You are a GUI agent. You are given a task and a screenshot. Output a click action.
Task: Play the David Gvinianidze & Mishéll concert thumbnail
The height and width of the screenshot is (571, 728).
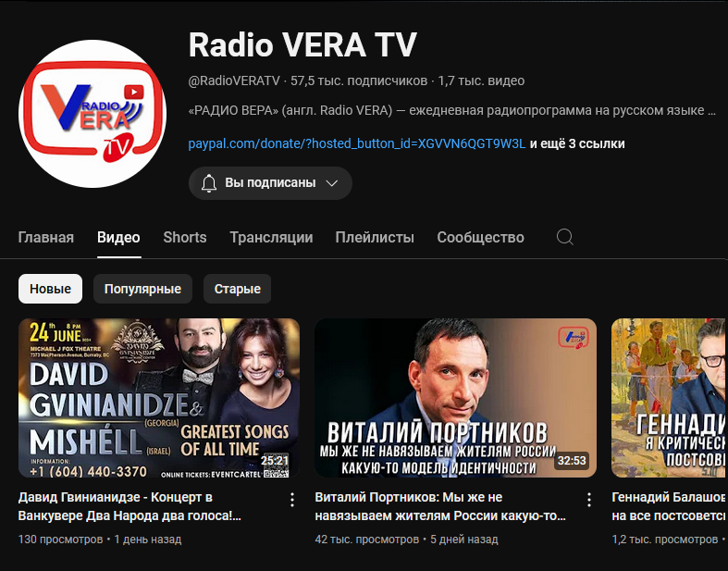point(159,398)
